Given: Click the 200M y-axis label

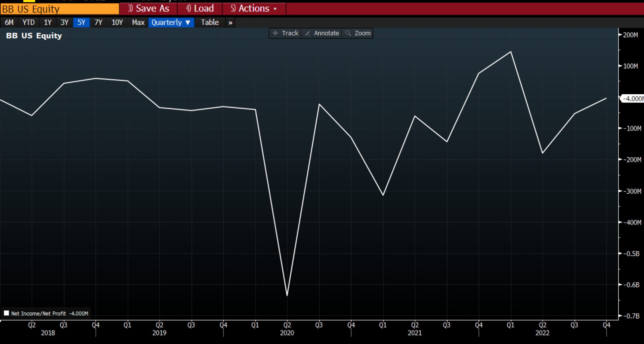Looking at the screenshot, I should pyautogui.click(x=630, y=35).
